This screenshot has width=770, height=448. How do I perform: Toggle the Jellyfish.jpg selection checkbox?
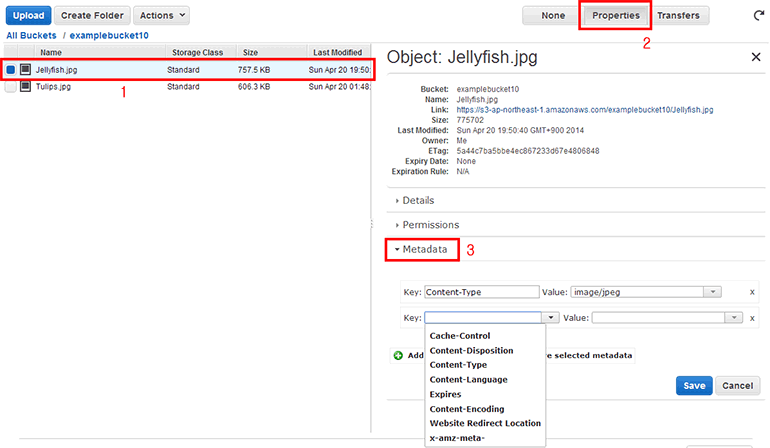coord(11,70)
